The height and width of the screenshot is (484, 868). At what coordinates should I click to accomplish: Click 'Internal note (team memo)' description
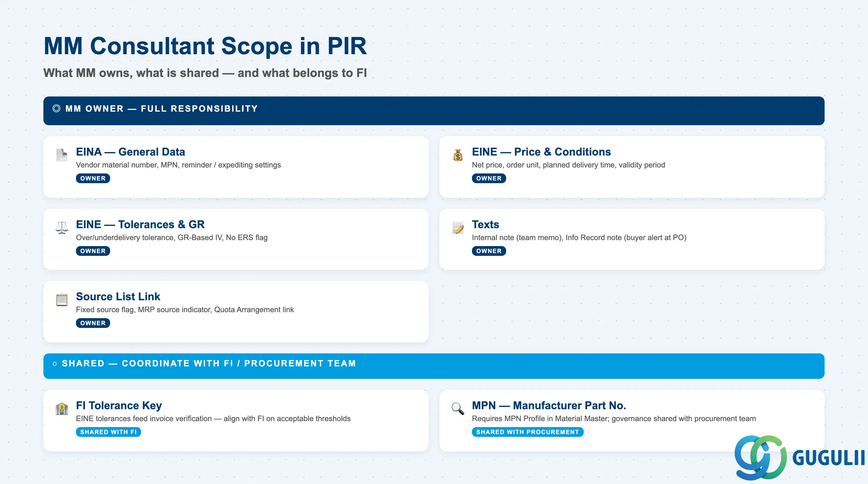click(x=579, y=238)
